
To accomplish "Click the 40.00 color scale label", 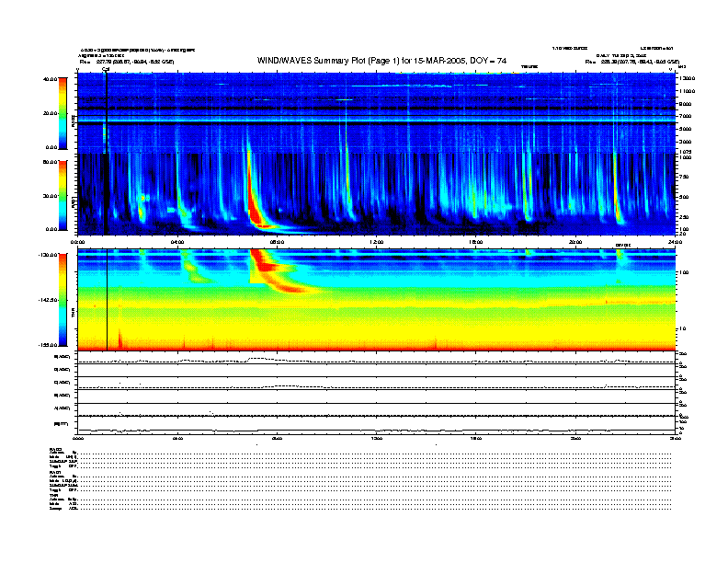I will 50,79.
